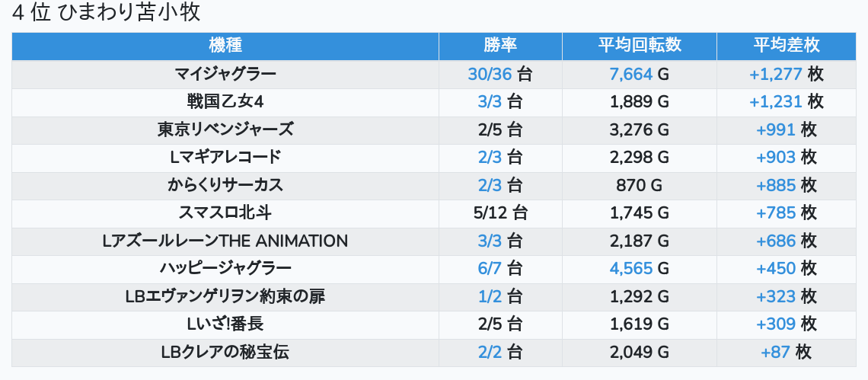Select the スマスロ北斗 row name

(225, 212)
